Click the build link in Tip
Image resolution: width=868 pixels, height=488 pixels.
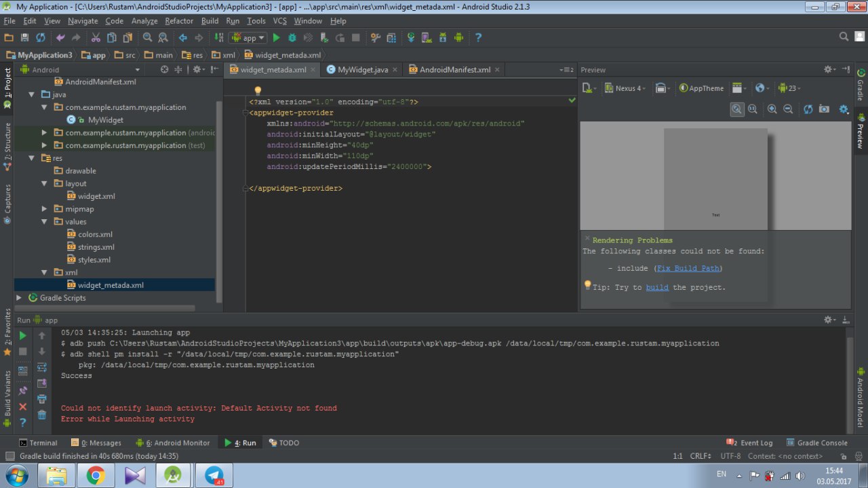pyautogui.click(x=657, y=288)
